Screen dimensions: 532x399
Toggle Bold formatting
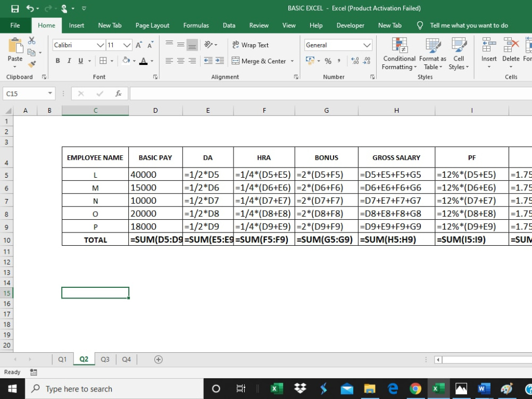pyautogui.click(x=57, y=61)
